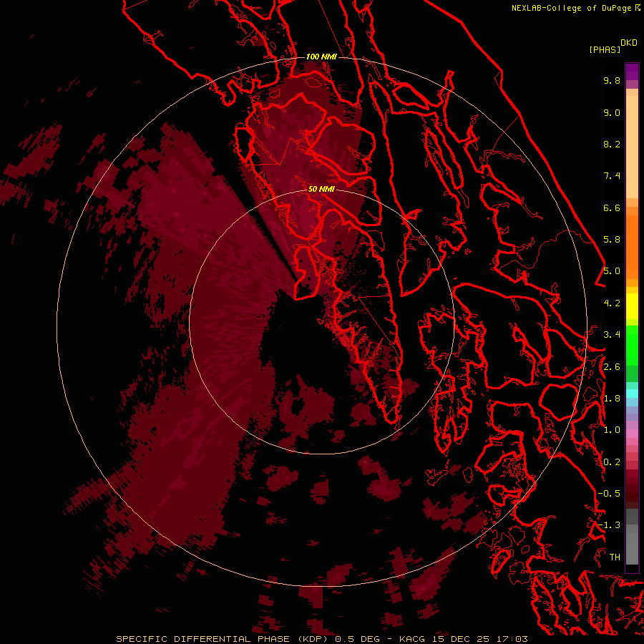Click the TH threshold label on the legend
This screenshot has width=644, height=644.
615,557
